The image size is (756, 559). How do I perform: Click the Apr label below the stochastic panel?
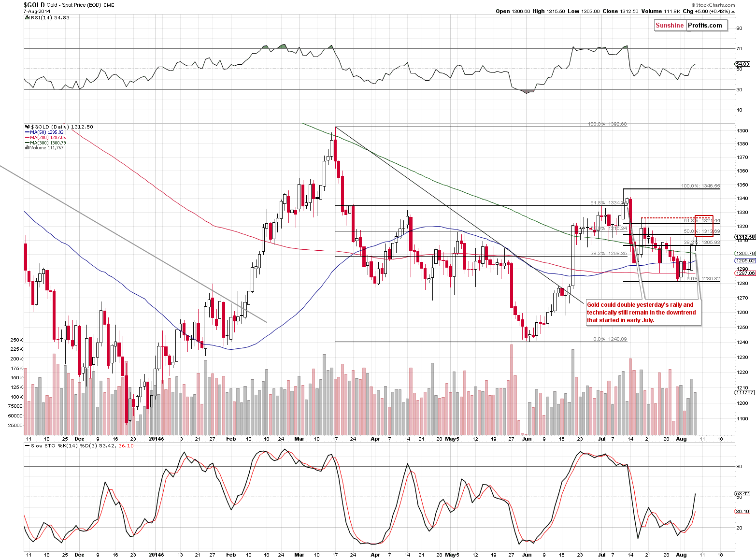point(375,555)
